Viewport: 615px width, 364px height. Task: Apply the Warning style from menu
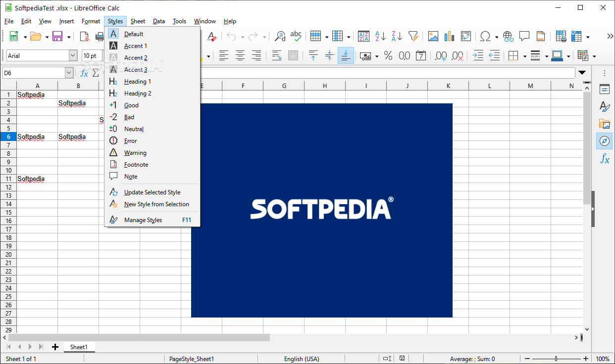point(153,153)
